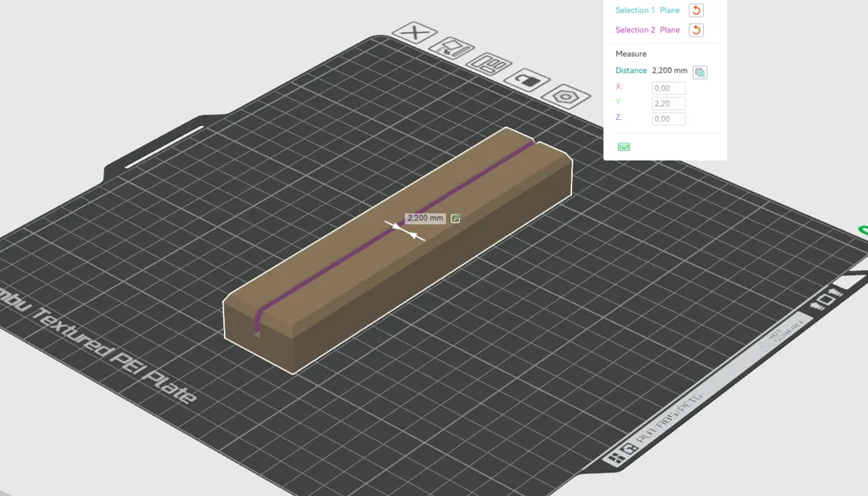This screenshot has height=496, width=868.
Task: Reset Selection 2 with its undo arrow
Action: 696,30
